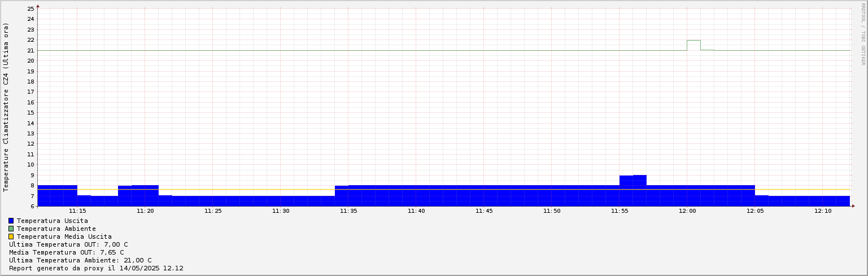Click the 15 value on temperature axis
The height and width of the screenshot is (276, 868).
click(x=31, y=112)
